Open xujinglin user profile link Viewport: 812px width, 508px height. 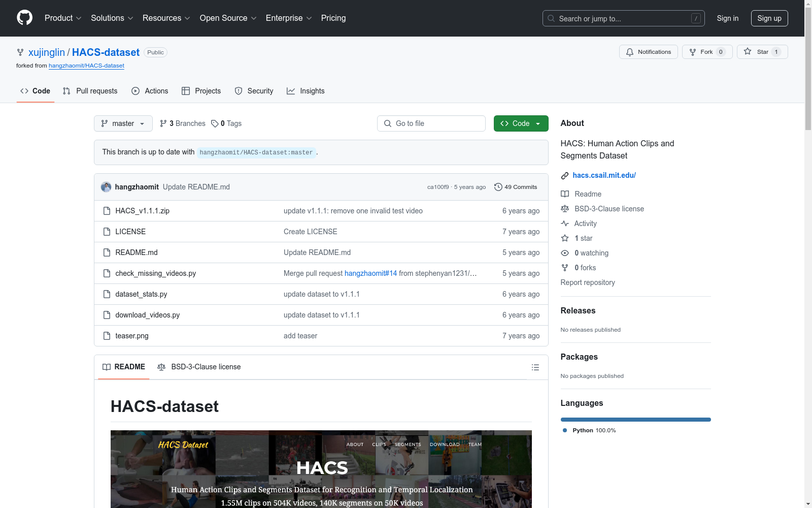pos(47,52)
